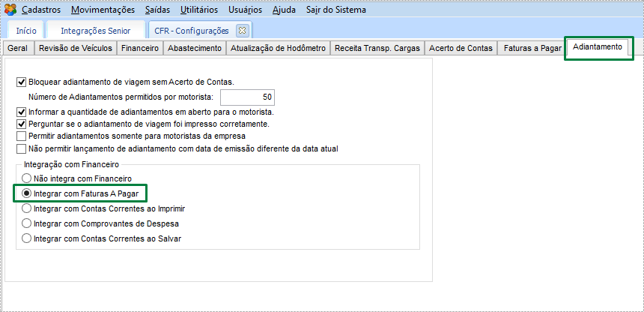644x312 pixels.
Task: Select Não integra com Financeiro option
Action: click(x=27, y=178)
